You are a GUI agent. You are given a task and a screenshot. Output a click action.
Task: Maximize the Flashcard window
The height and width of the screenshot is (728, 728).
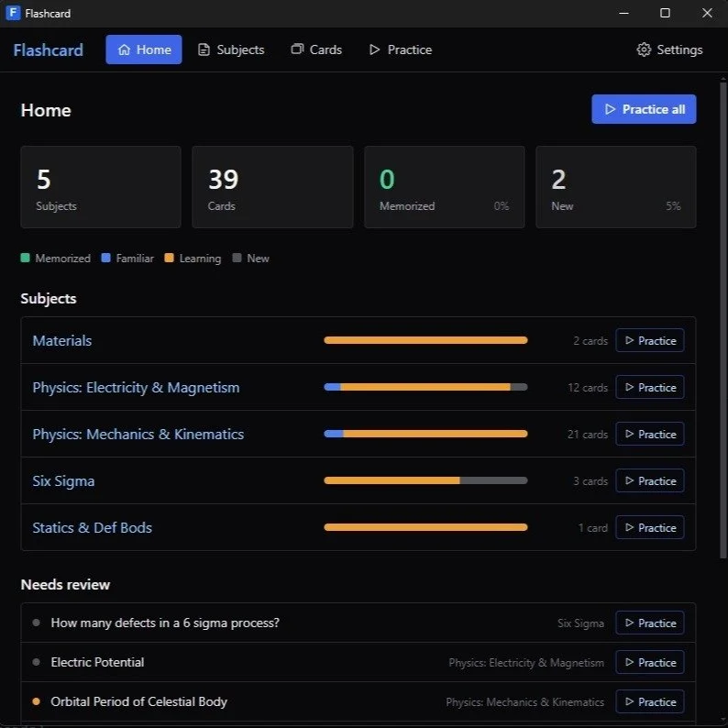(665, 13)
